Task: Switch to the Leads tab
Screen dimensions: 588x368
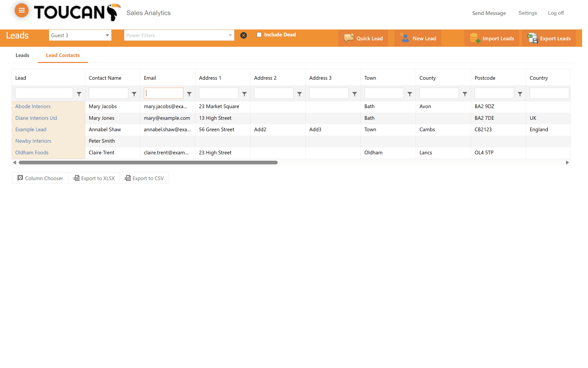Action: [x=22, y=55]
